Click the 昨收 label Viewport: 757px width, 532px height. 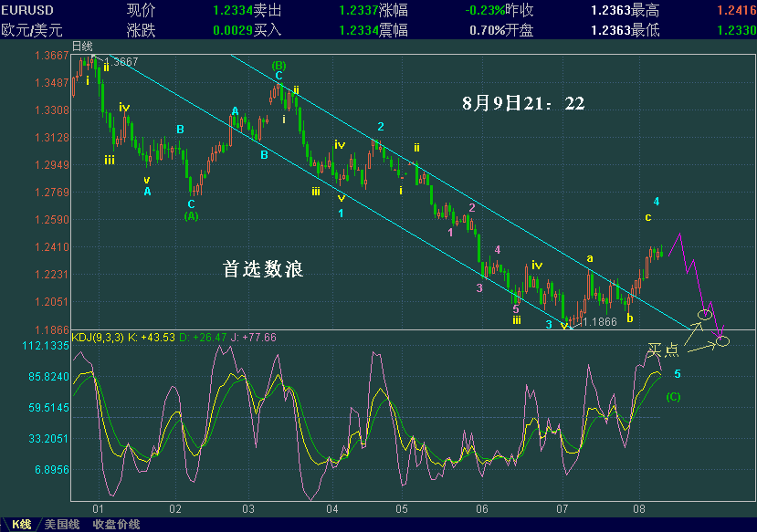click(x=520, y=10)
